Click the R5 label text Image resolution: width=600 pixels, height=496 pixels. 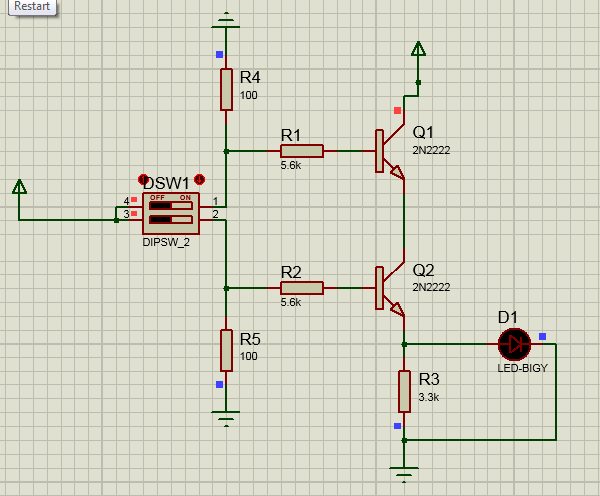tap(250, 339)
